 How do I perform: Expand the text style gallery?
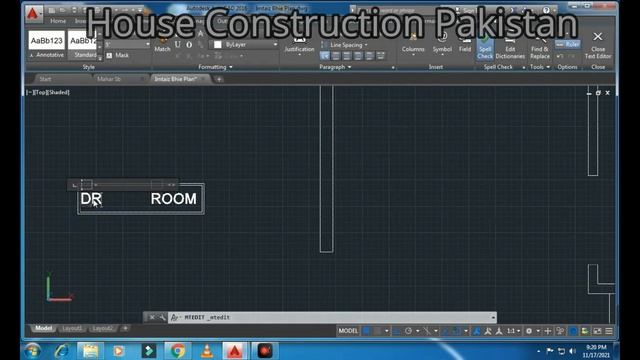click(100, 59)
